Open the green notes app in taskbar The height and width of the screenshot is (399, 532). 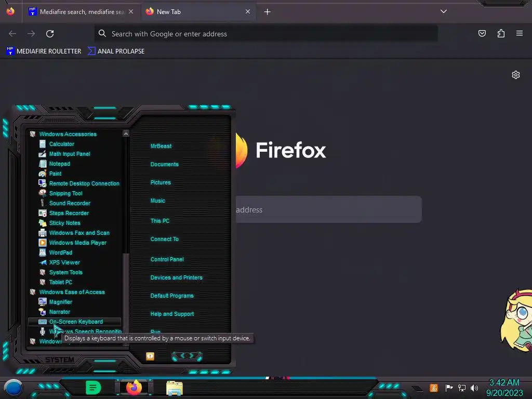(94, 388)
